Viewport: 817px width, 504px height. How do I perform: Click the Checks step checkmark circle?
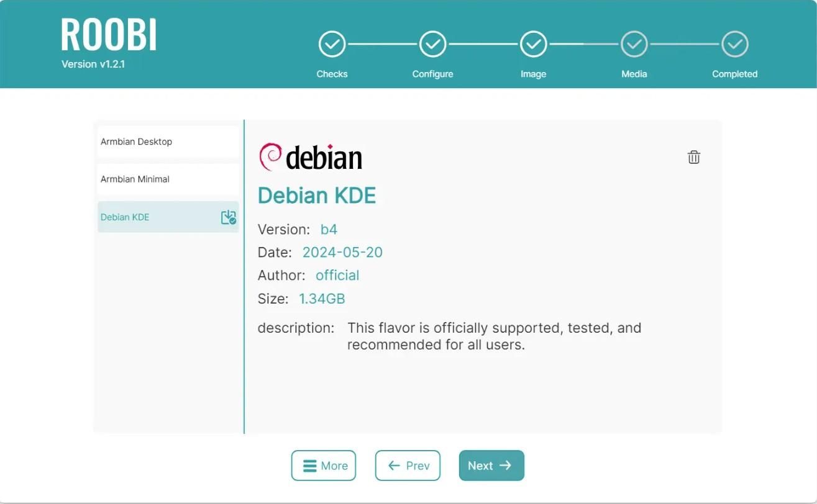(x=332, y=44)
